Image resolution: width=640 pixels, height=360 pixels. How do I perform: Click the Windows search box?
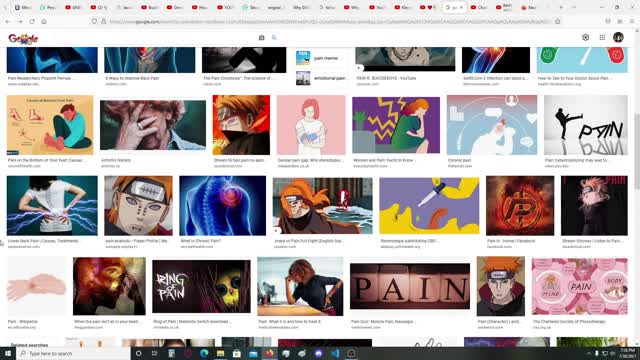73,353
